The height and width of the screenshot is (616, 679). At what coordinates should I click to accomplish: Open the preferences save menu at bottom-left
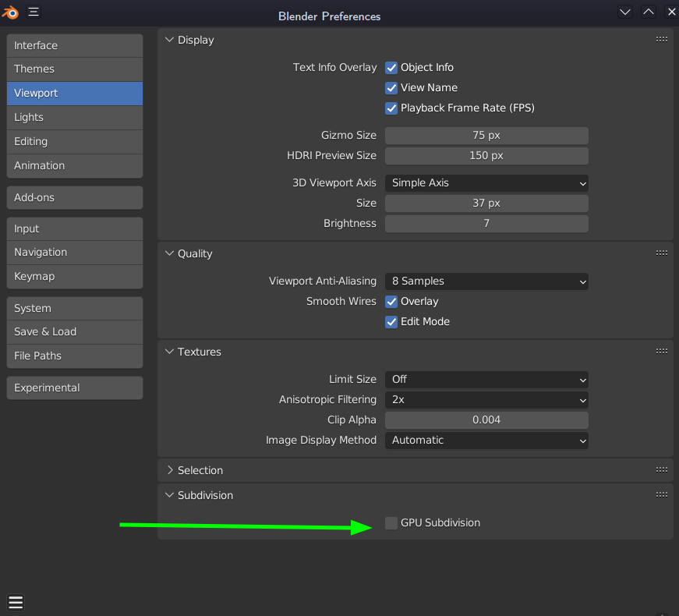point(16,602)
